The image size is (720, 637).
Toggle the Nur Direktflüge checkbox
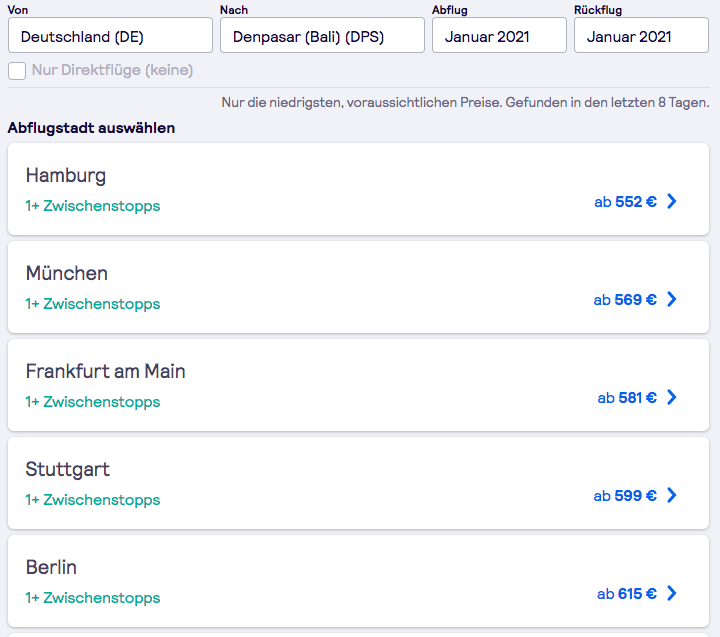click(x=17, y=71)
